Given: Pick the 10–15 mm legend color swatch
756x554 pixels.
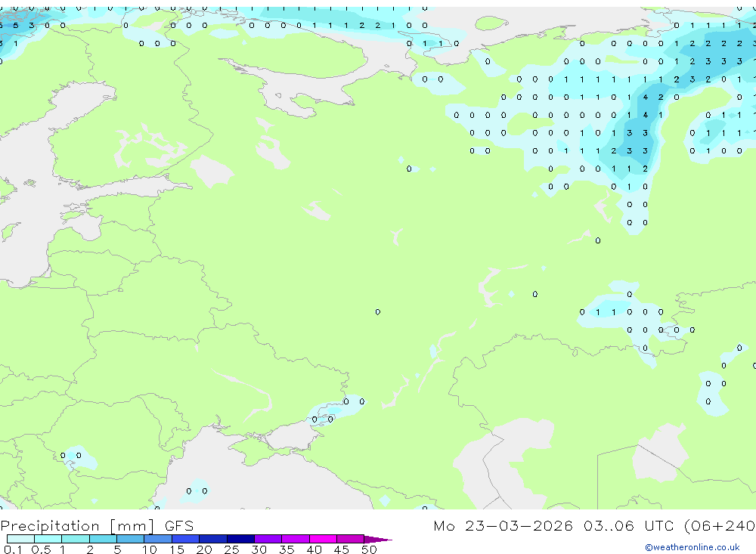Looking at the screenshot, I should pos(158,539).
